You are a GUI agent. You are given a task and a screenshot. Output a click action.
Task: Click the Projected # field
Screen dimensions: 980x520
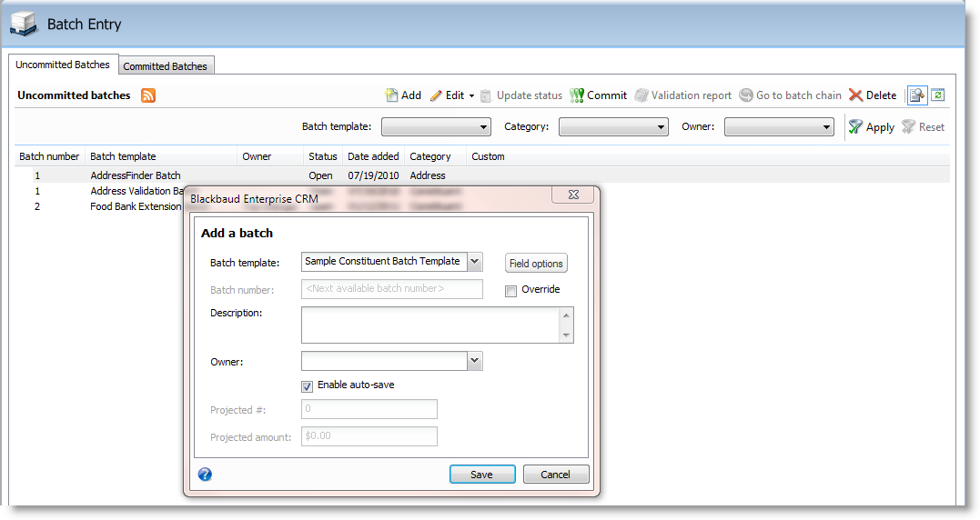pos(369,409)
